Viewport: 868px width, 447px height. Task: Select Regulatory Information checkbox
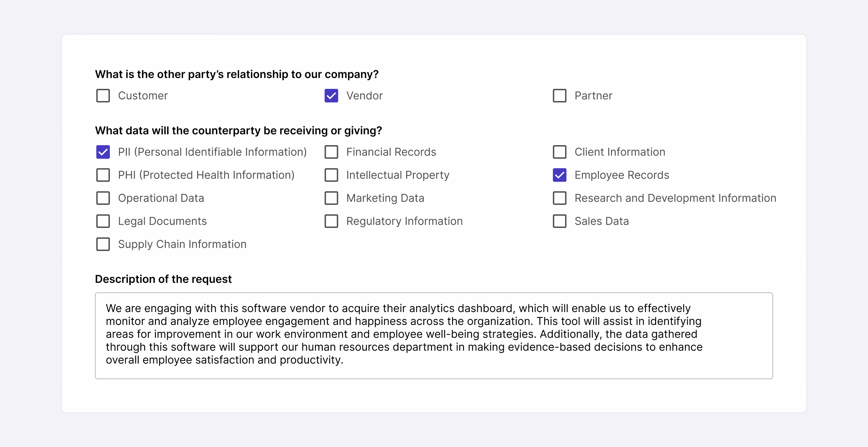click(x=331, y=221)
